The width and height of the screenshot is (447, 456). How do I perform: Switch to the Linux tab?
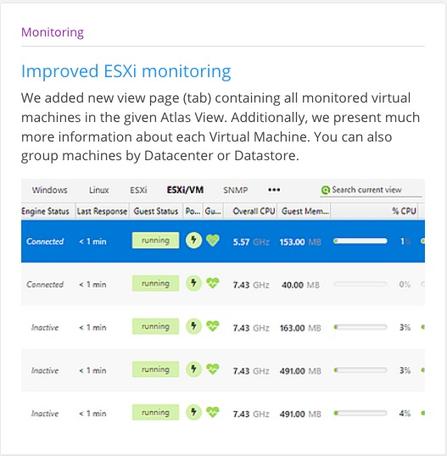(x=99, y=190)
